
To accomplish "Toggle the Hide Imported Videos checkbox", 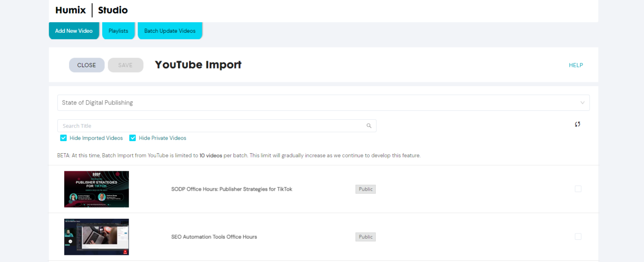I will (x=64, y=138).
